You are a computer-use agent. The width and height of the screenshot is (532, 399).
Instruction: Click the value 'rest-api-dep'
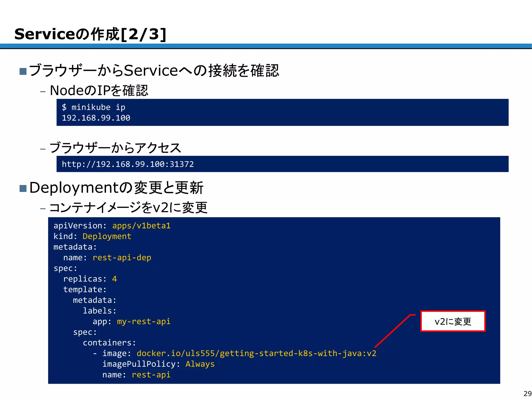click(122, 257)
